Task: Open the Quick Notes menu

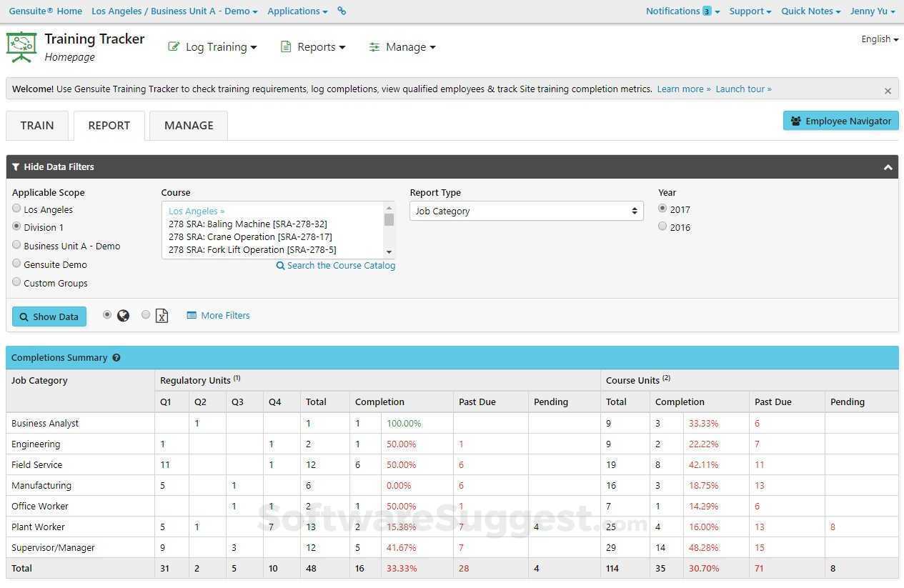Action: 810,11
